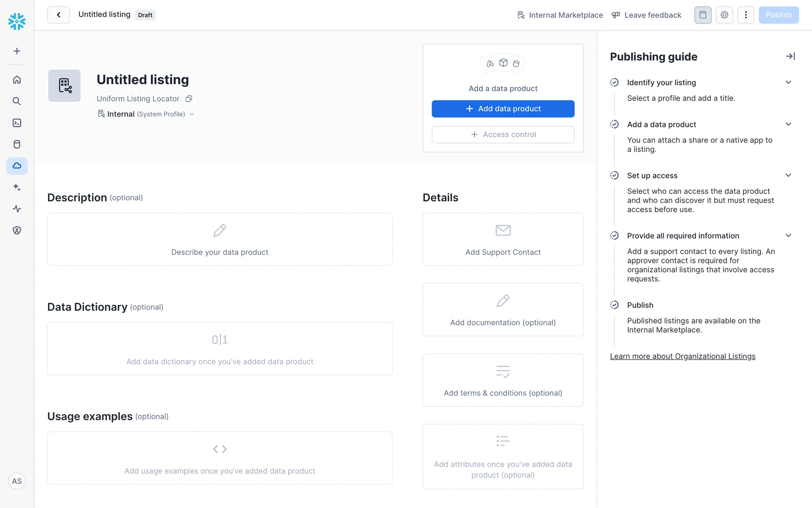The height and width of the screenshot is (508, 812).
Task: Copy the Uniform Listing Locator
Action: pos(189,99)
